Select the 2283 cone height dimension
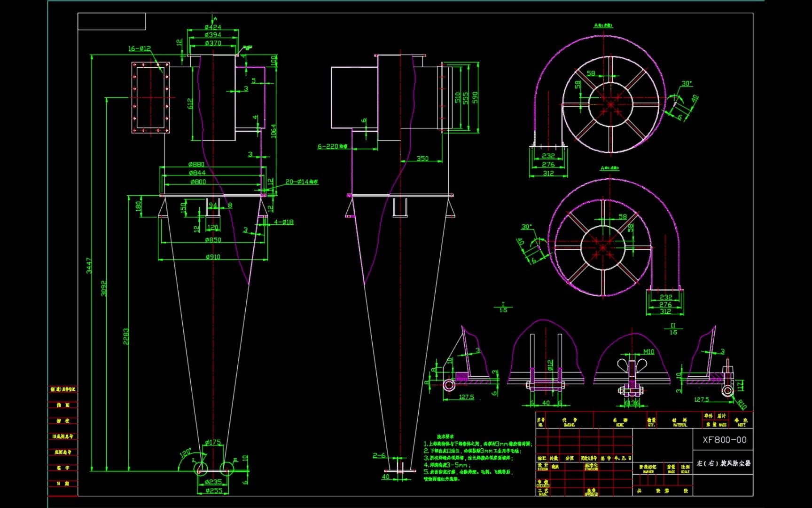Image resolution: width=812 pixels, height=508 pixels. (126, 336)
